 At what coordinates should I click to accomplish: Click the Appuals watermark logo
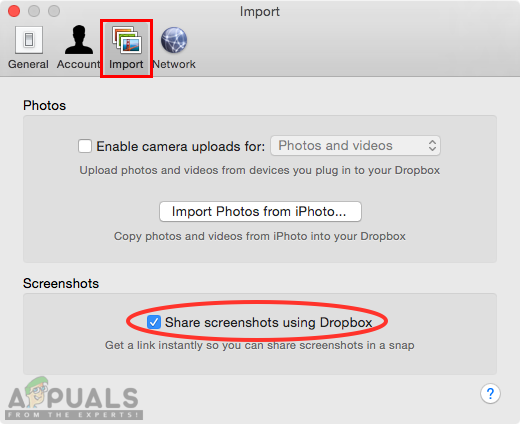click(74, 398)
